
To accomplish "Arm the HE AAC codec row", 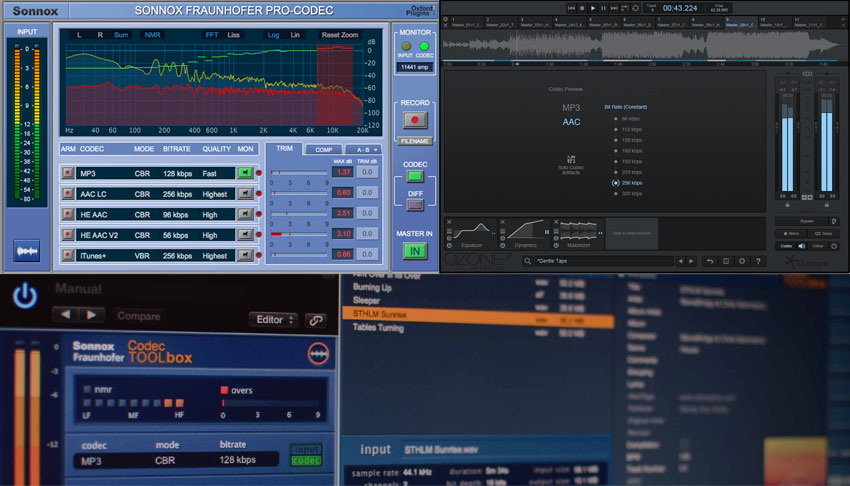I will coord(68,214).
